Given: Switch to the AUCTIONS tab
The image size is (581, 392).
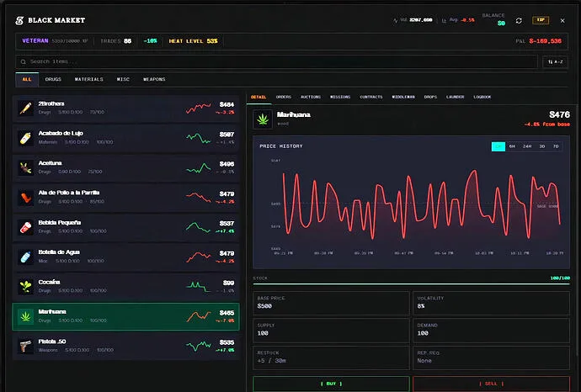Looking at the screenshot, I should 311,97.
